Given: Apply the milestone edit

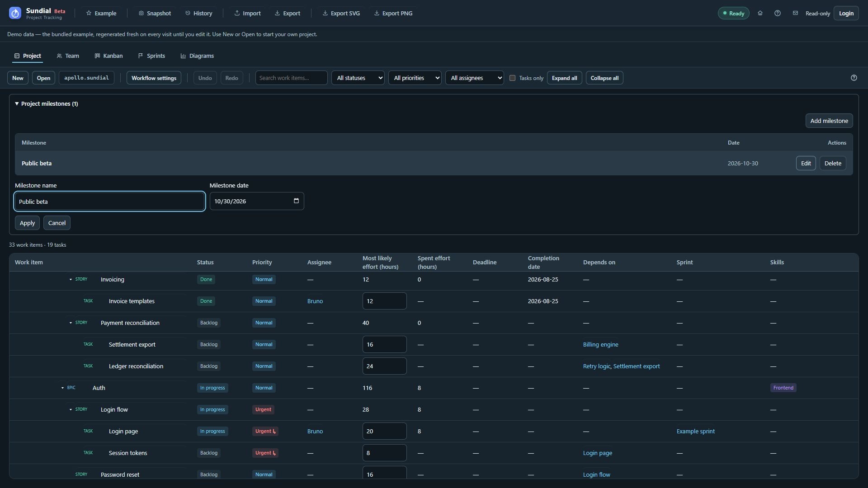Looking at the screenshot, I should 27,223.
